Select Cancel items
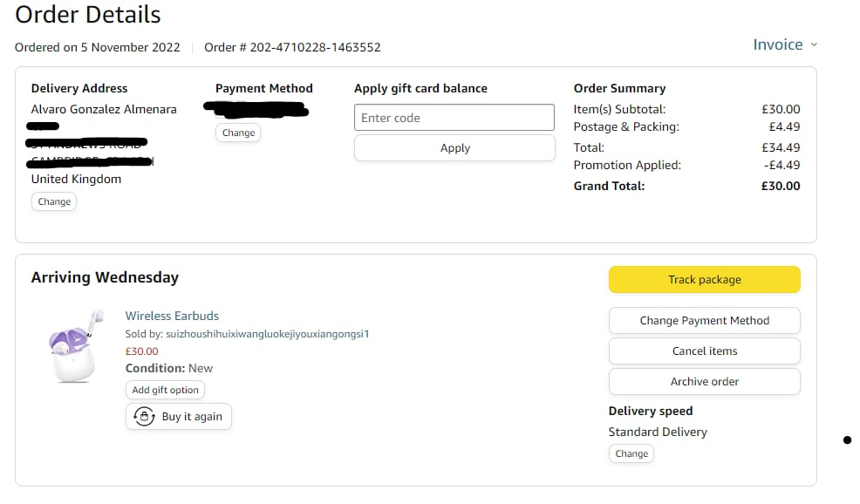This screenshot has width=860, height=504. (704, 351)
